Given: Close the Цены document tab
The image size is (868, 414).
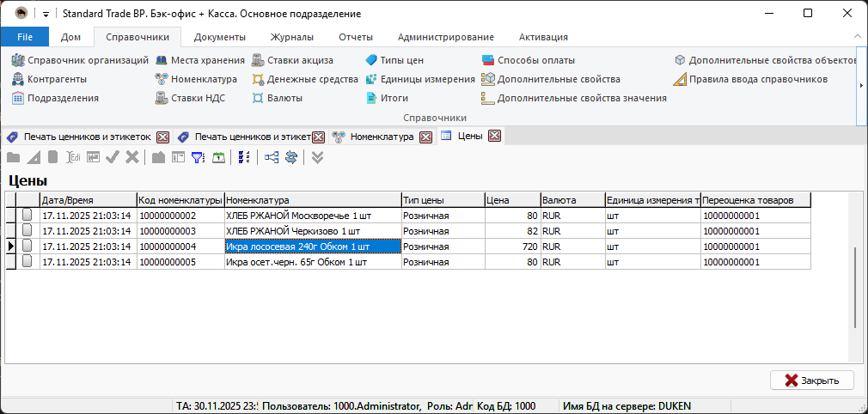Looking at the screenshot, I should [x=495, y=136].
